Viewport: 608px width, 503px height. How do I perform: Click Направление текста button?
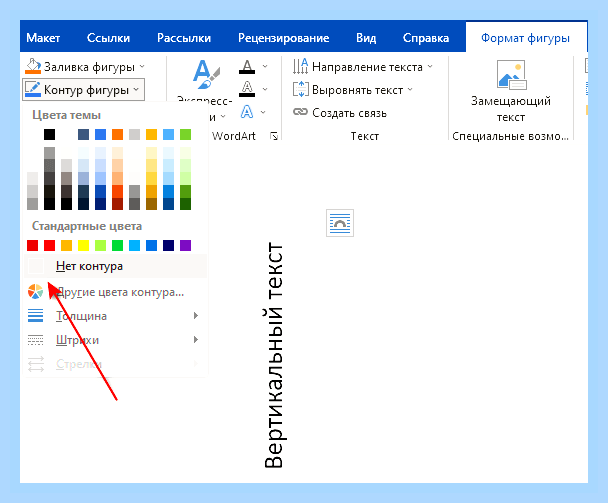363,67
